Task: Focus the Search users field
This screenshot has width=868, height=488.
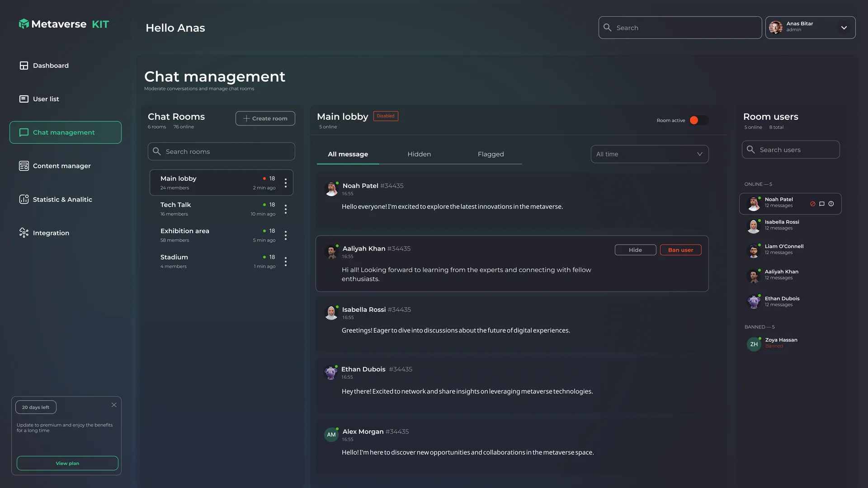Action: click(790, 150)
